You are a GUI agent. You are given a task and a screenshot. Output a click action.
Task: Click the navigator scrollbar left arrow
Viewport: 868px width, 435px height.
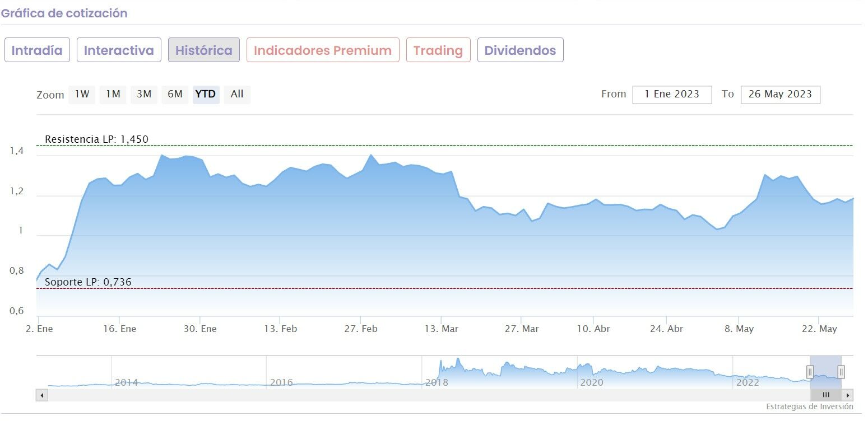42,395
